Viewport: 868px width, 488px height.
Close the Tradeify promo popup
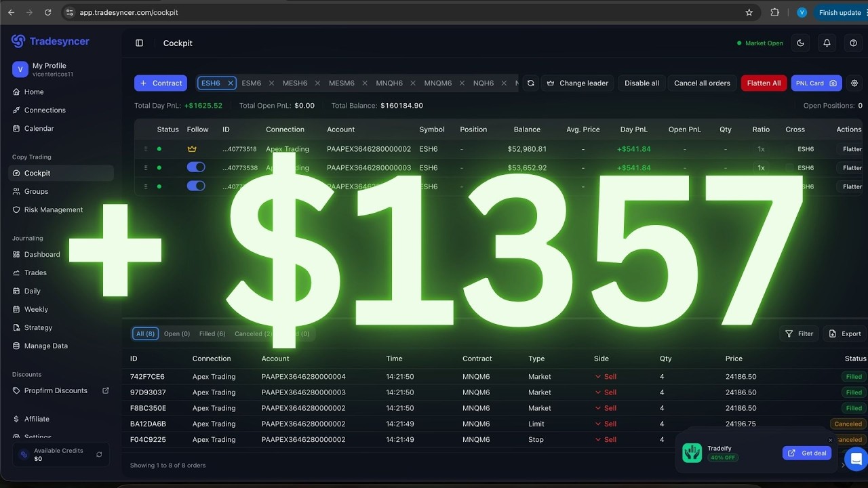pos(830,440)
